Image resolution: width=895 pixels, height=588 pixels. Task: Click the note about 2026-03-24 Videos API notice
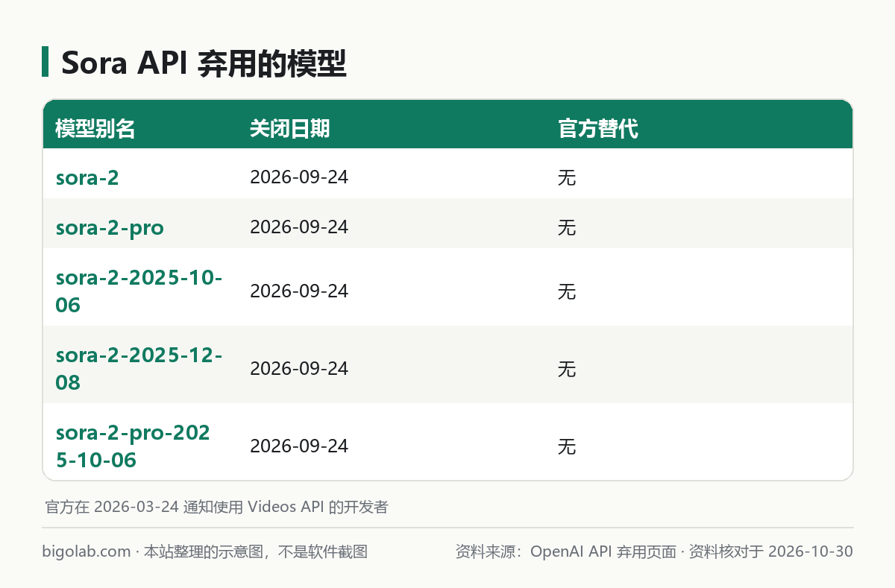[x=216, y=507]
